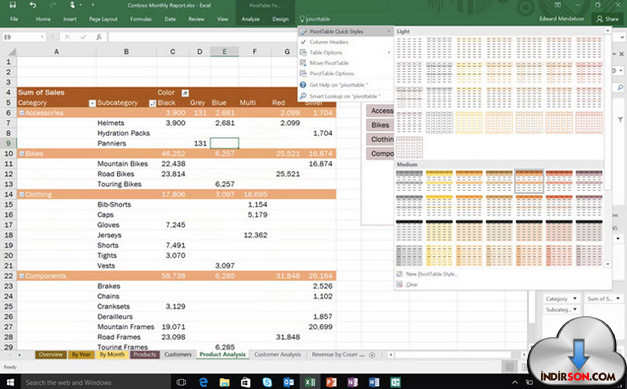The image size is (627, 389).
Task: Switch to the Analyze ribbon tab
Action: (x=250, y=19)
